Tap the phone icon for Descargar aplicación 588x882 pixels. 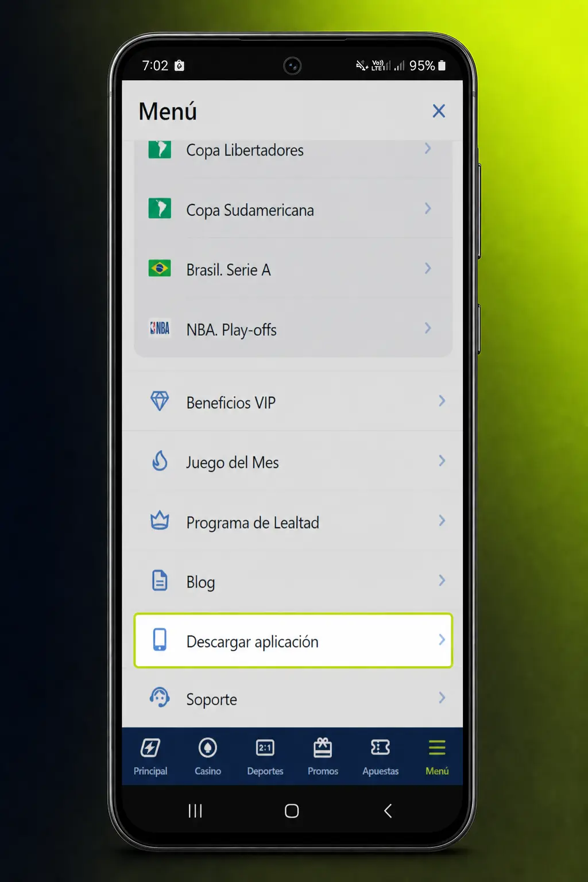(160, 640)
